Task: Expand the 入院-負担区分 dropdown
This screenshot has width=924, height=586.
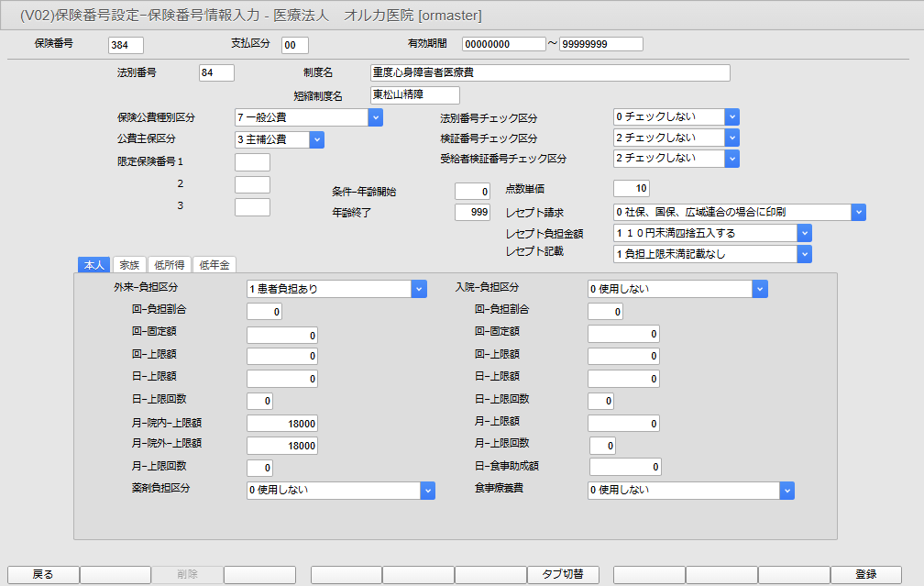Action: (x=759, y=289)
